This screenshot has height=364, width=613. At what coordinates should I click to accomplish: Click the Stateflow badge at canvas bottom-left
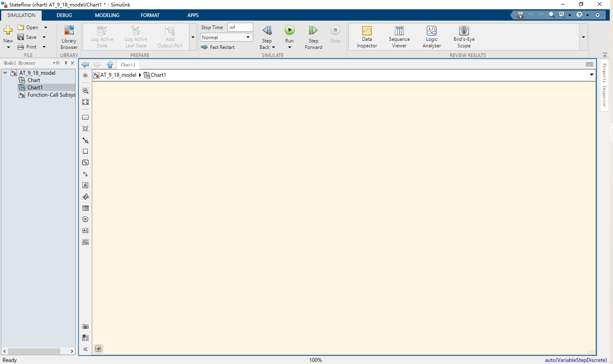point(98,349)
